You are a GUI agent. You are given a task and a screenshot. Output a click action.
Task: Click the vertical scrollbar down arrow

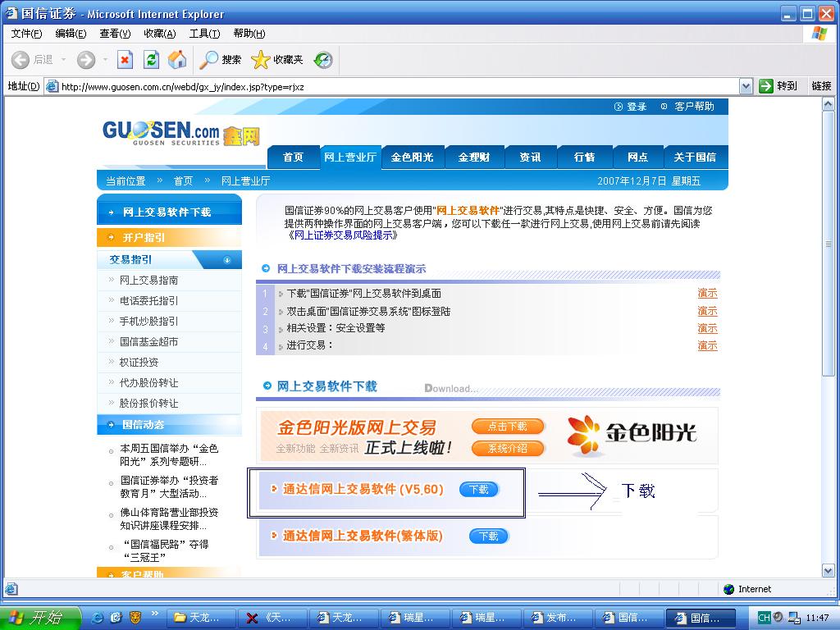tap(829, 571)
